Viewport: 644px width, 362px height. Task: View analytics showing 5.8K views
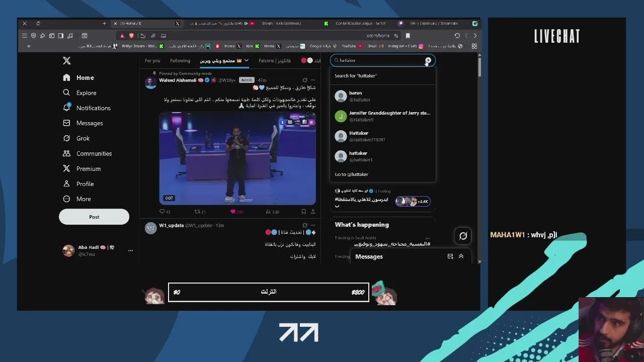click(272, 212)
